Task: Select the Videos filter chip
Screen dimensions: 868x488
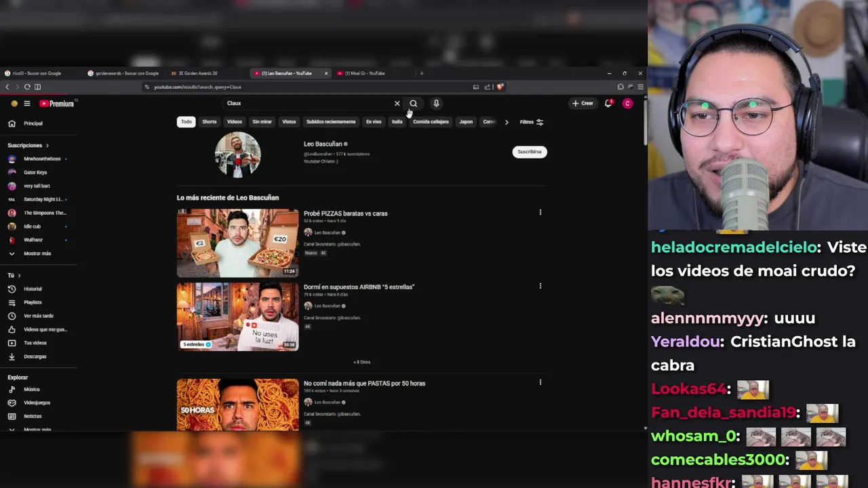Action: click(x=235, y=122)
